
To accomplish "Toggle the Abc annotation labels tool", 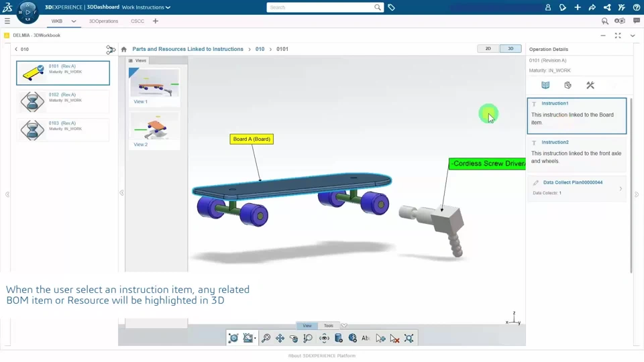I will point(366,338).
